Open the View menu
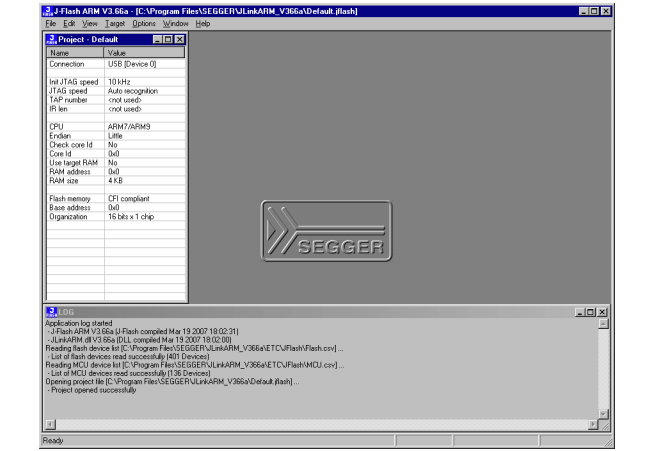 pos(90,24)
